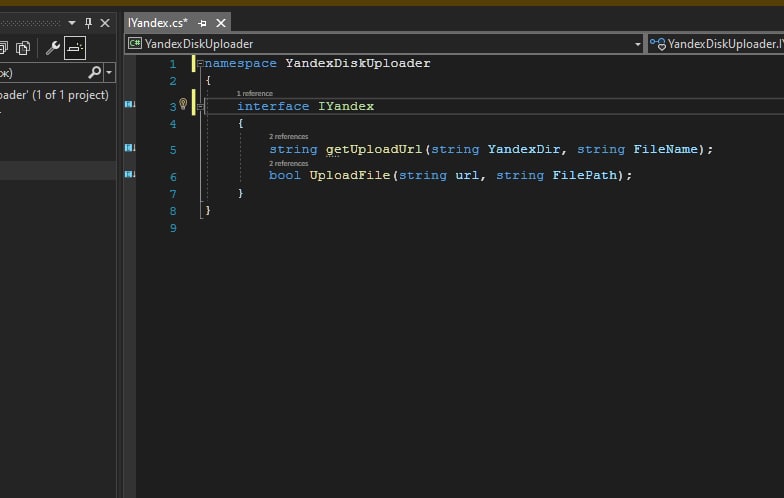Viewport: 784px width, 498px height.
Task: Click the implementation glyph beside getUploadUrl
Action: pos(130,148)
